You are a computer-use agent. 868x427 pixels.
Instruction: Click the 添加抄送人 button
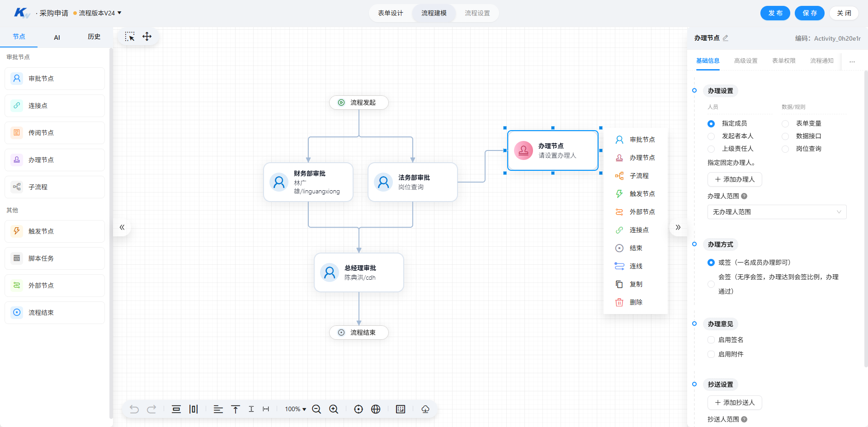click(735, 403)
